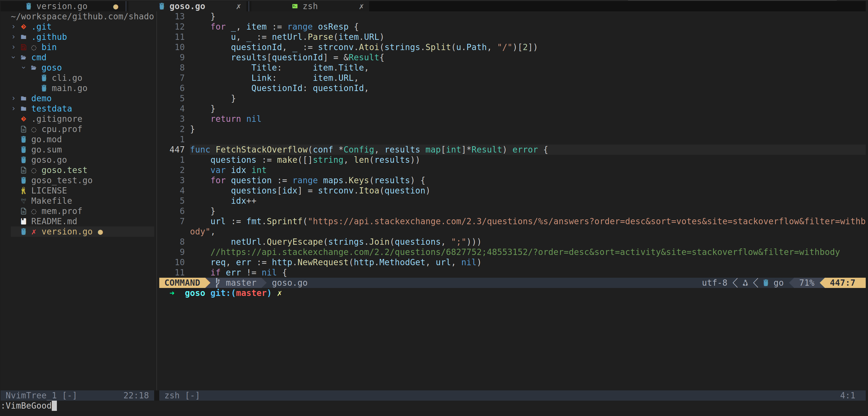The image size is (868, 416).
Task: Click the README.md book icon
Action: [x=23, y=221]
